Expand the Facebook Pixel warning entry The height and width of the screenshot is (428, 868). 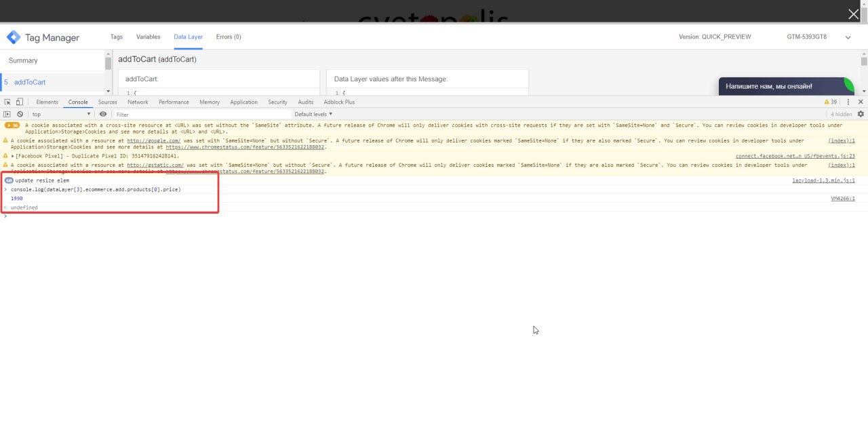click(13, 156)
